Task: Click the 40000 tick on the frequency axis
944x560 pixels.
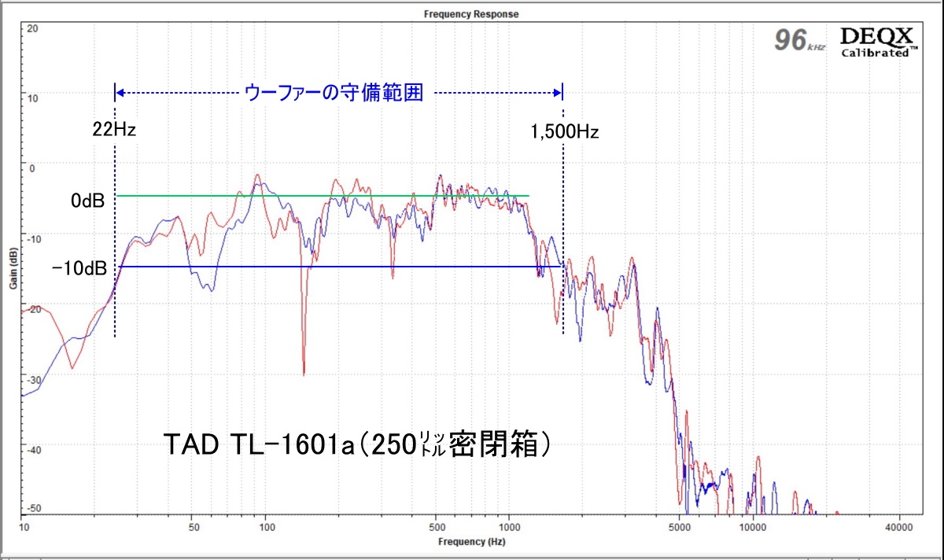Action: pos(898,526)
